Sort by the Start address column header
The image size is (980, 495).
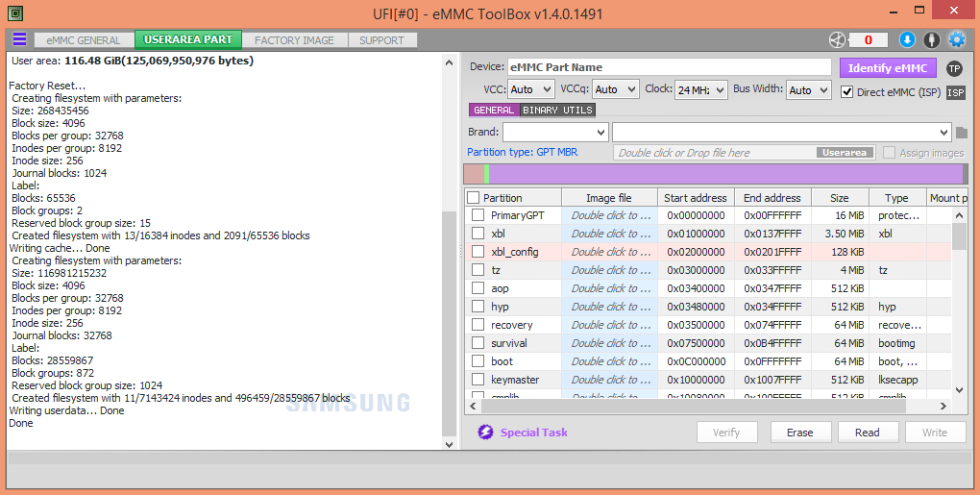click(x=696, y=197)
